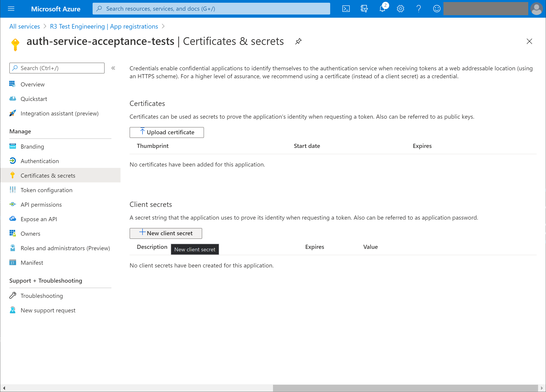The image size is (546, 392).
Task: Click the Roles and administrators icon
Action: click(12, 248)
